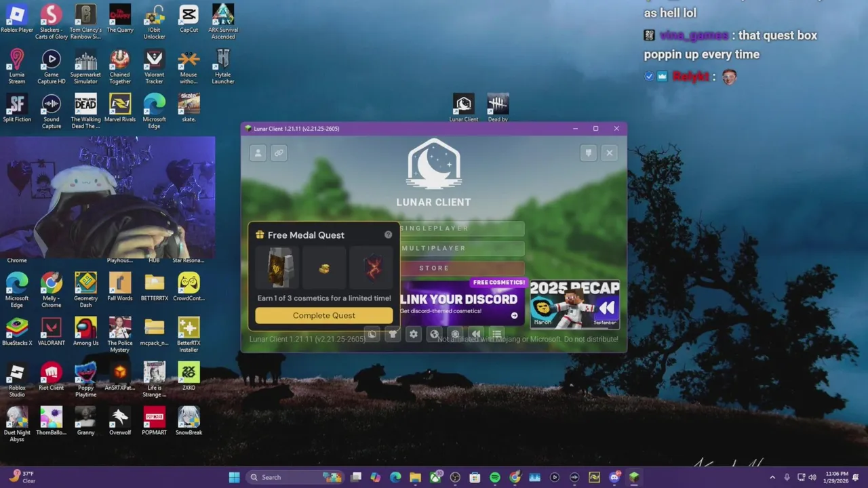Open Discord from the taskbar

(614, 477)
